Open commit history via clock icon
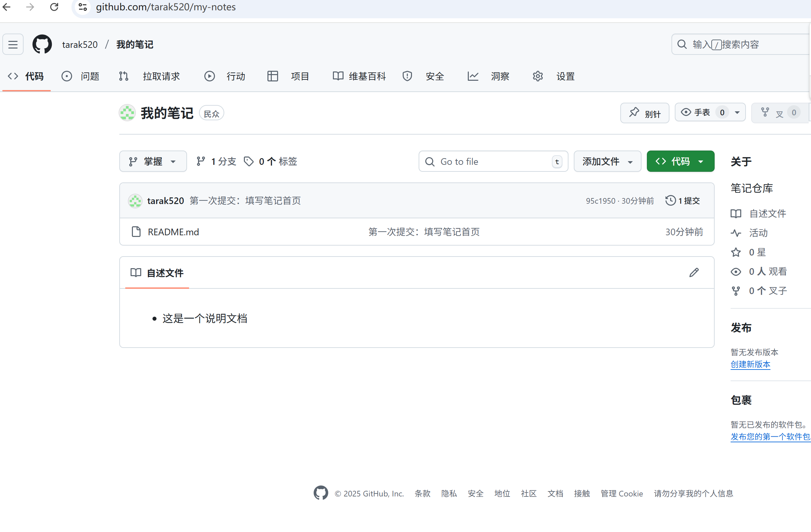 (x=670, y=200)
